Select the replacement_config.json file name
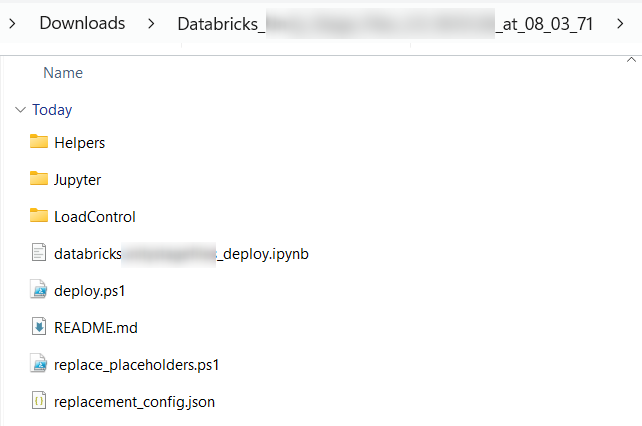The height and width of the screenshot is (426, 642). 134,401
